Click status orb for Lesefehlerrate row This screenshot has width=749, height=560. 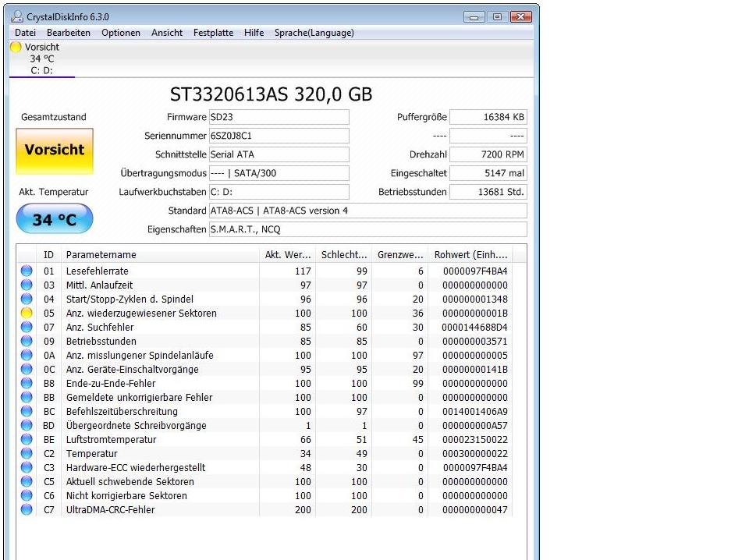tap(27, 271)
